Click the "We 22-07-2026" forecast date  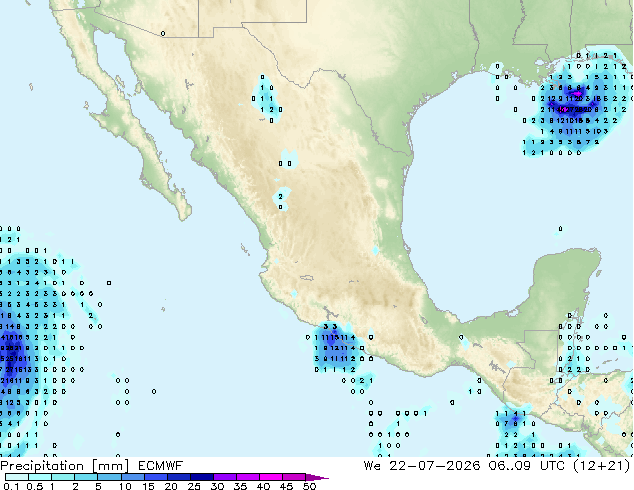(422, 466)
